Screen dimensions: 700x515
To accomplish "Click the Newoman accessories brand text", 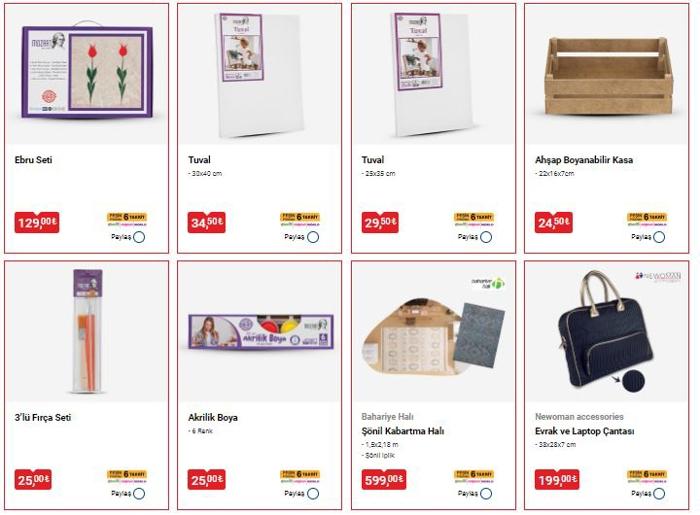I will (x=579, y=416).
